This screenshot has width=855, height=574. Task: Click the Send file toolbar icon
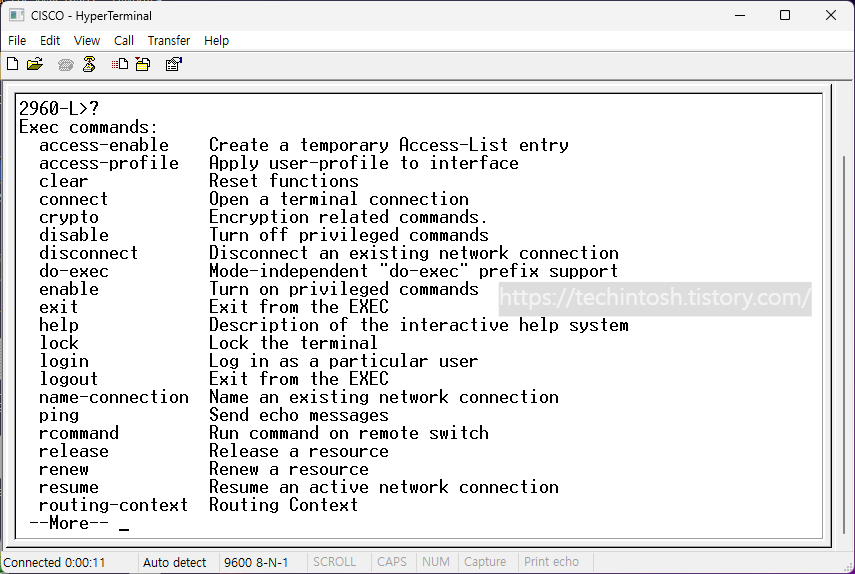tap(119, 64)
